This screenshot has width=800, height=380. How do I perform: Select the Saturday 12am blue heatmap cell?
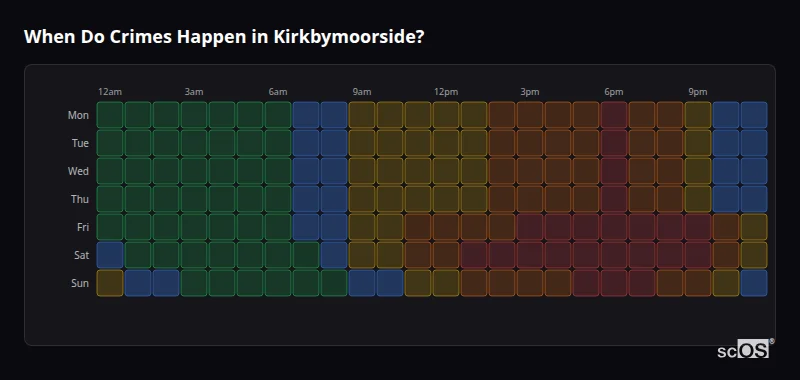click(110, 255)
